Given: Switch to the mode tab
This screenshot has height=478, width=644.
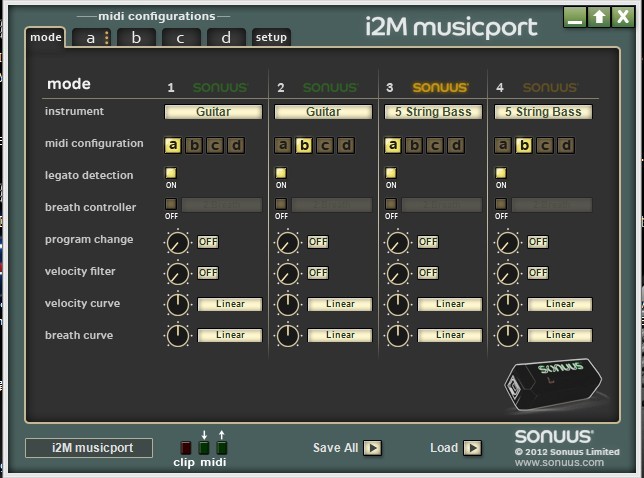Looking at the screenshot, I should pyautogui.click(x=46, y=37).
